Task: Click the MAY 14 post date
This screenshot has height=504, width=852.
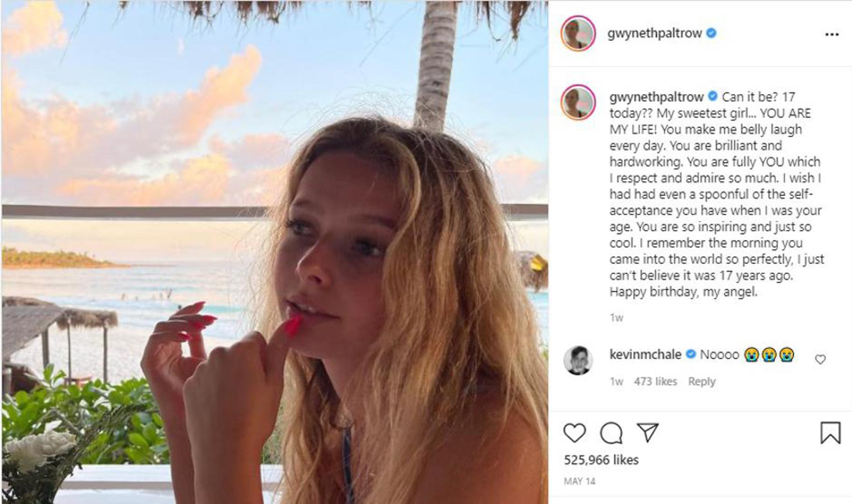Action: click(x=579, y=481)
